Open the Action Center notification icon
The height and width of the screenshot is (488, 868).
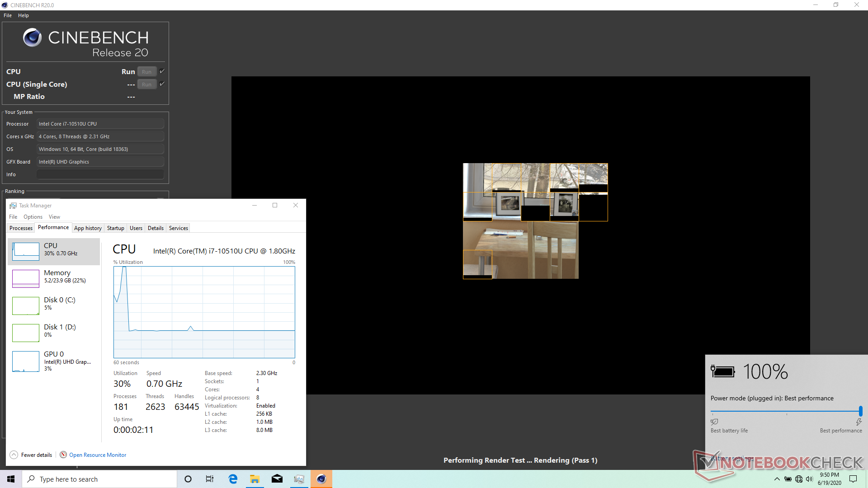(853, 479)
